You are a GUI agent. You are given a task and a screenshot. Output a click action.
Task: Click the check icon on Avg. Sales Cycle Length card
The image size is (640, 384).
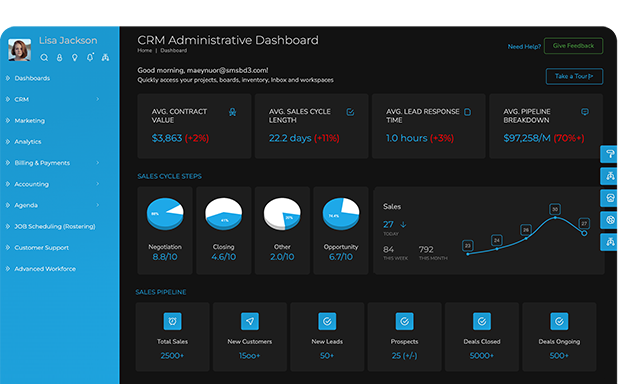[350, 112]
